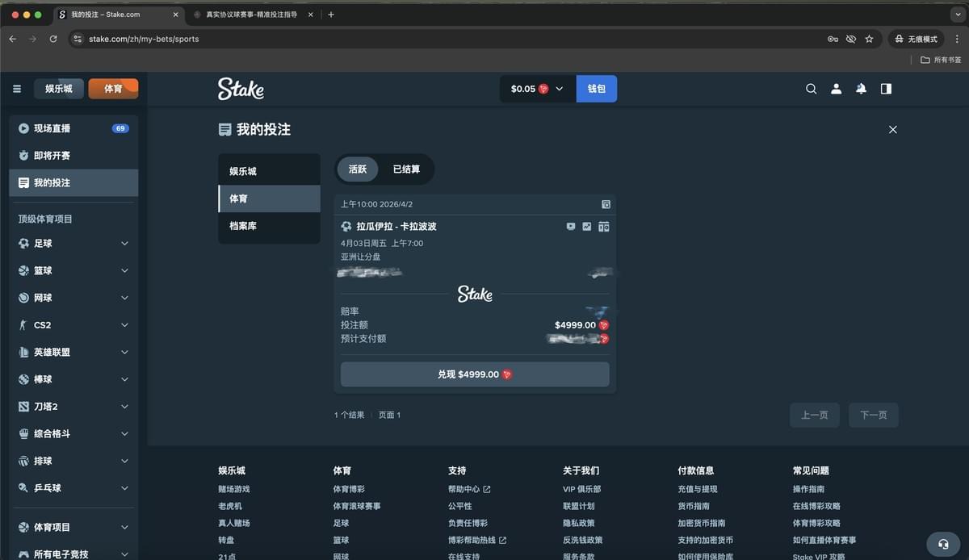This screenshot has width=969, height=560.
Task: Switch to the 娱乐城 top toggle
Action: (x=59, y=89)
